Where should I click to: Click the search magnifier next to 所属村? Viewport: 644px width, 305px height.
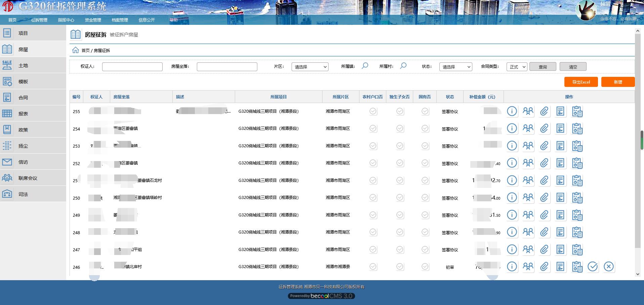click(x=403, y=66)
